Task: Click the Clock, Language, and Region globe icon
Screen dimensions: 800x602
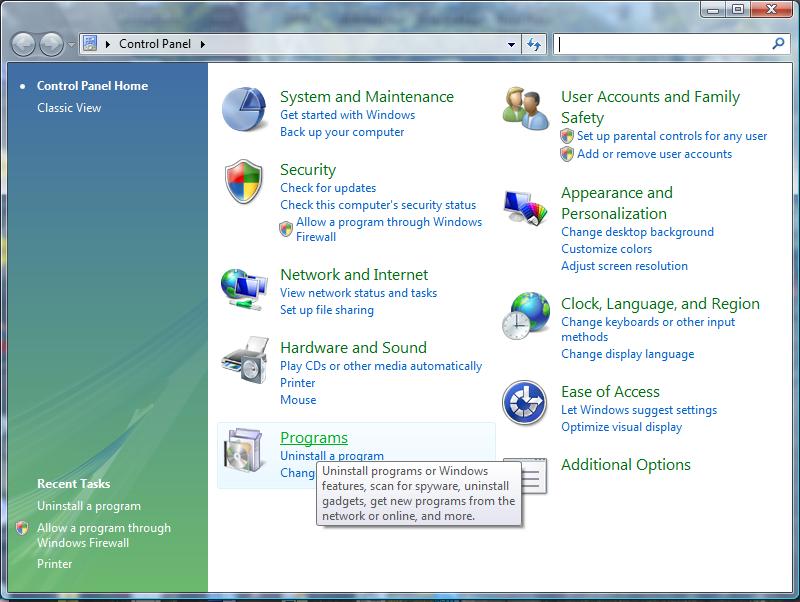Action: tap(526, 316)
